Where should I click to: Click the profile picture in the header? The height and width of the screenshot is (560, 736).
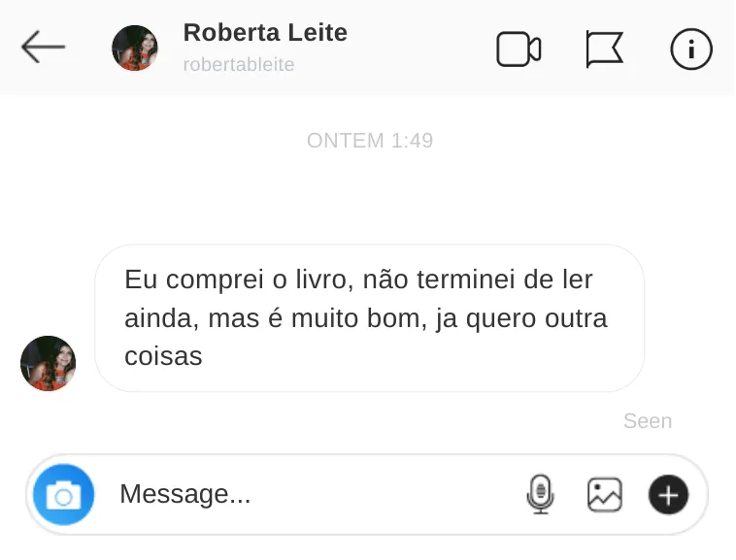[x=135, y=49]
